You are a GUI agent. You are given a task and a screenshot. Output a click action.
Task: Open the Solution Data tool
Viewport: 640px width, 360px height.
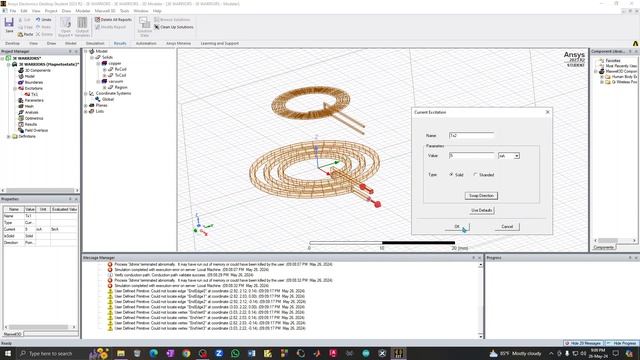click(144, 27)
